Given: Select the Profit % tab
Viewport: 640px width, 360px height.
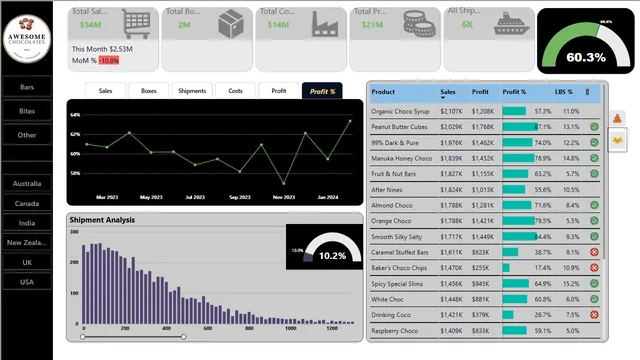Looking at the screenshot, I should tap(322, 91).
